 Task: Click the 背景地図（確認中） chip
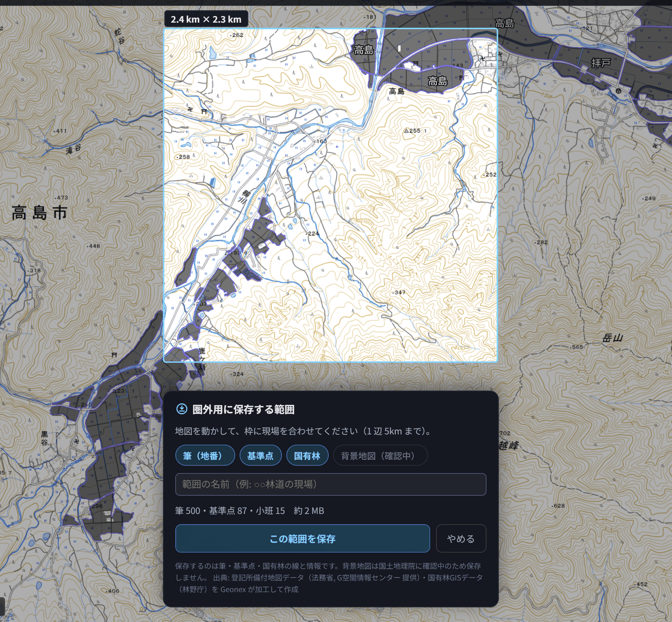tap(380, 456)
